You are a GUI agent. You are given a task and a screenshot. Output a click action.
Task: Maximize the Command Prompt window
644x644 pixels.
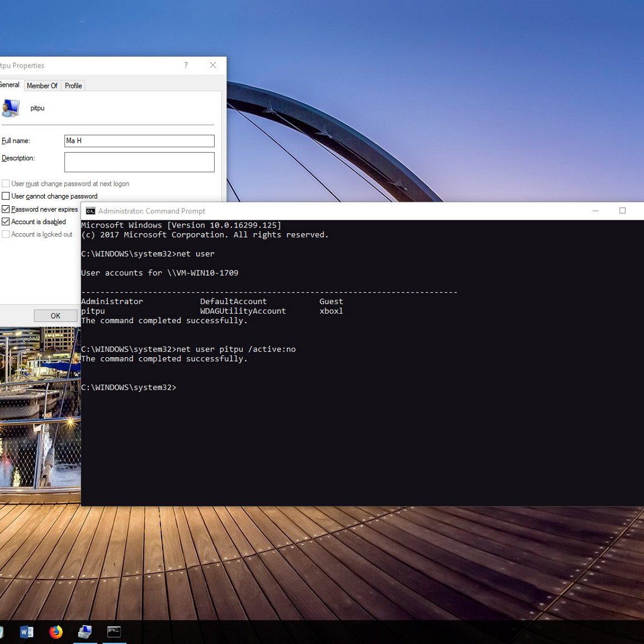tap(622, 211)
